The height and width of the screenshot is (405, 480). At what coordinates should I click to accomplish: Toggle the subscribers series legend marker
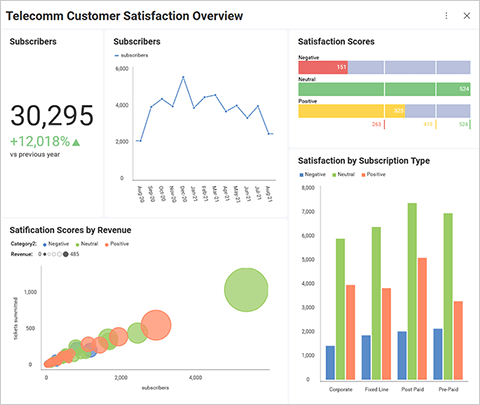117,55
